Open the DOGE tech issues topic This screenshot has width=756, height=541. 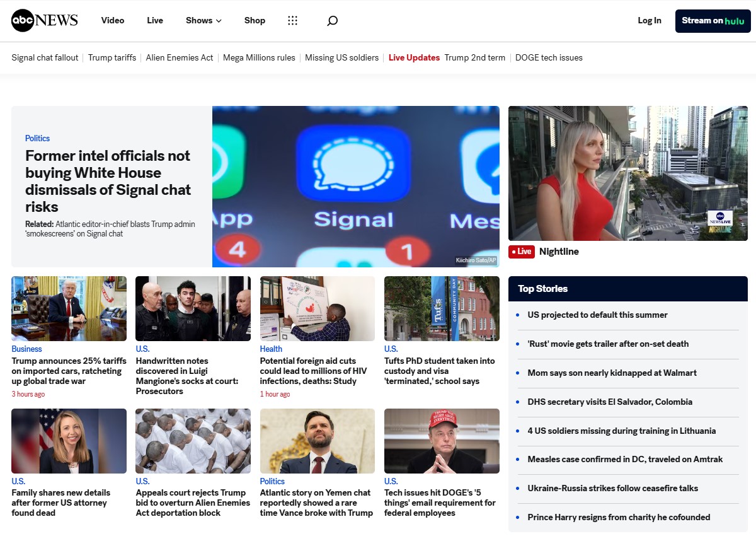[549, 57]
